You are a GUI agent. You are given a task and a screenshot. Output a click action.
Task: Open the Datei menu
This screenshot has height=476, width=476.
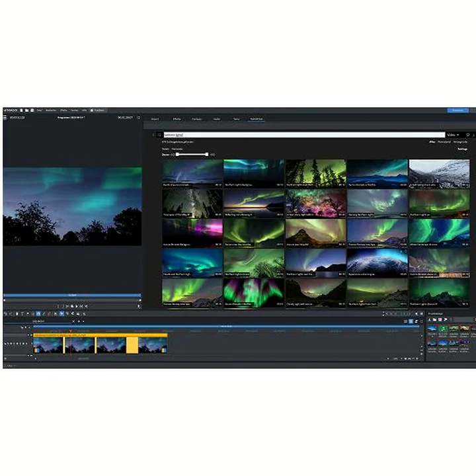(40, 110)
